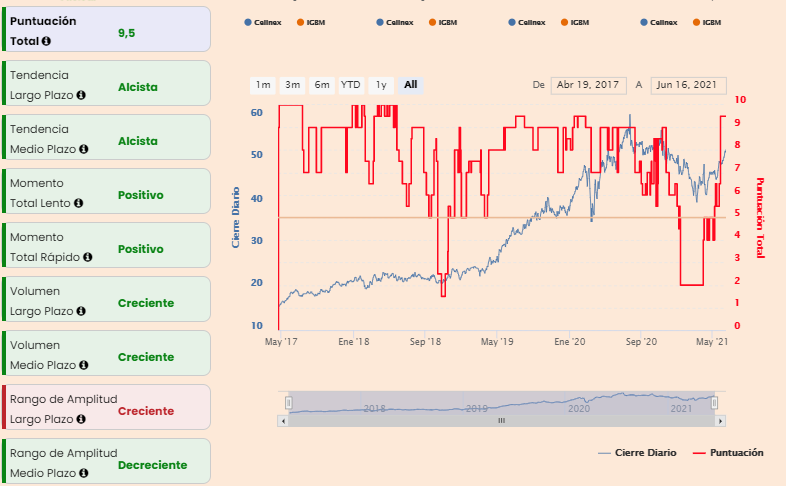Show info for Momento Total Rápido
The width and height of the screenshot is (786, 486).
[x=88, y=257]
